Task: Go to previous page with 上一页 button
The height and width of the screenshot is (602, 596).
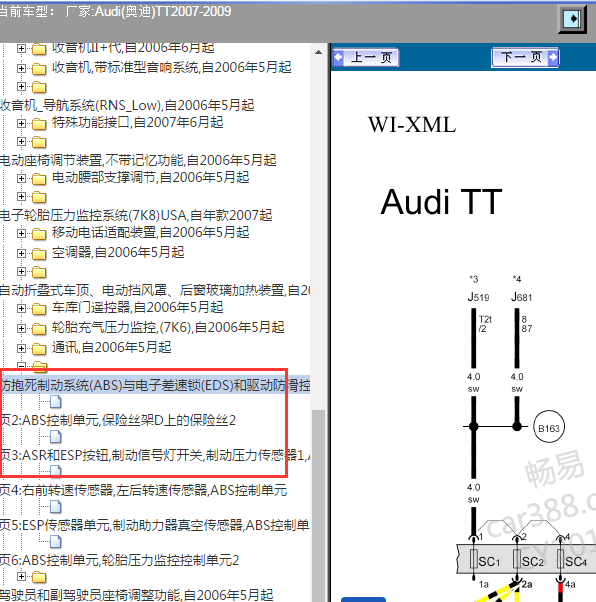Action: pyautogui.click(x=366, y=58)
